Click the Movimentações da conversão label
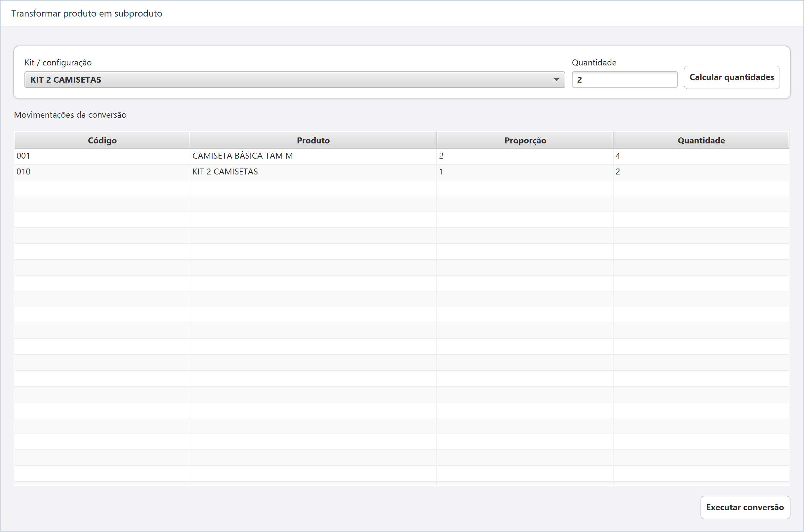The height and width of the screenshot is (532, 804). click(70, 115)
